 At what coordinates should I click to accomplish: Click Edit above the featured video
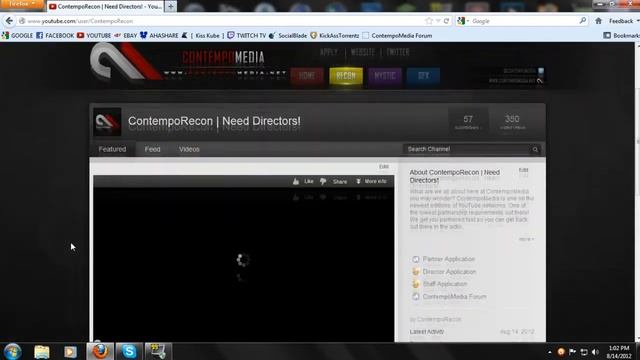[384, 167]
